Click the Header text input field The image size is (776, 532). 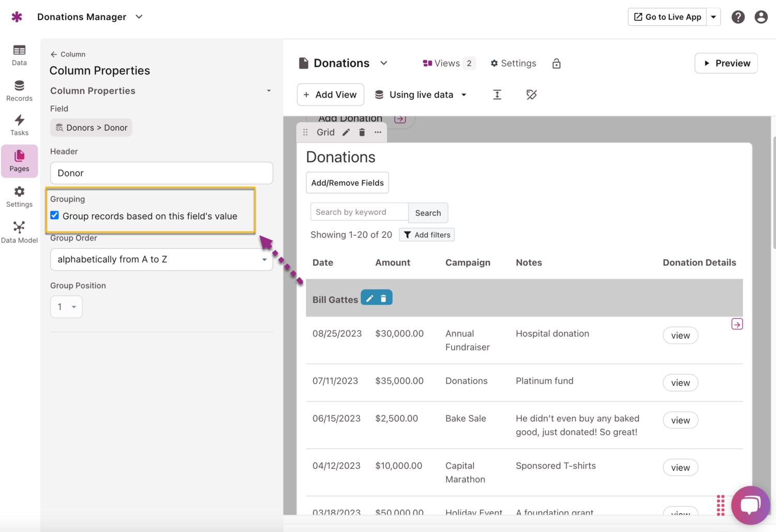[x=161, y=173]
